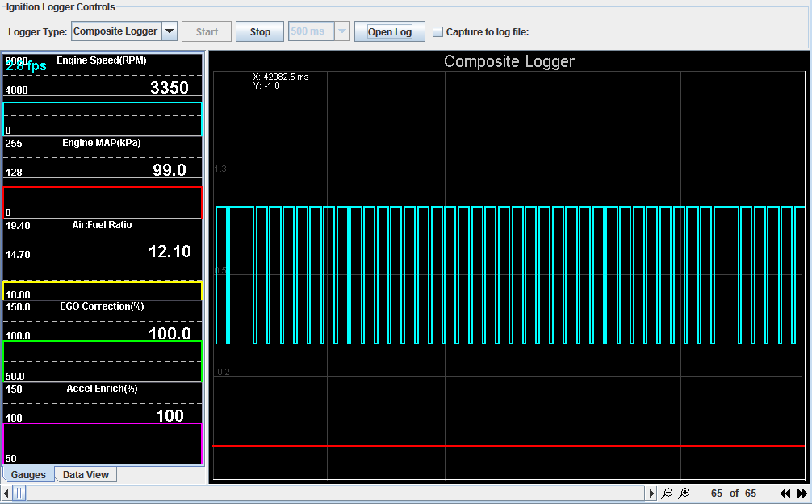Go to previous log page using rewind arrows

pos(785,493)
